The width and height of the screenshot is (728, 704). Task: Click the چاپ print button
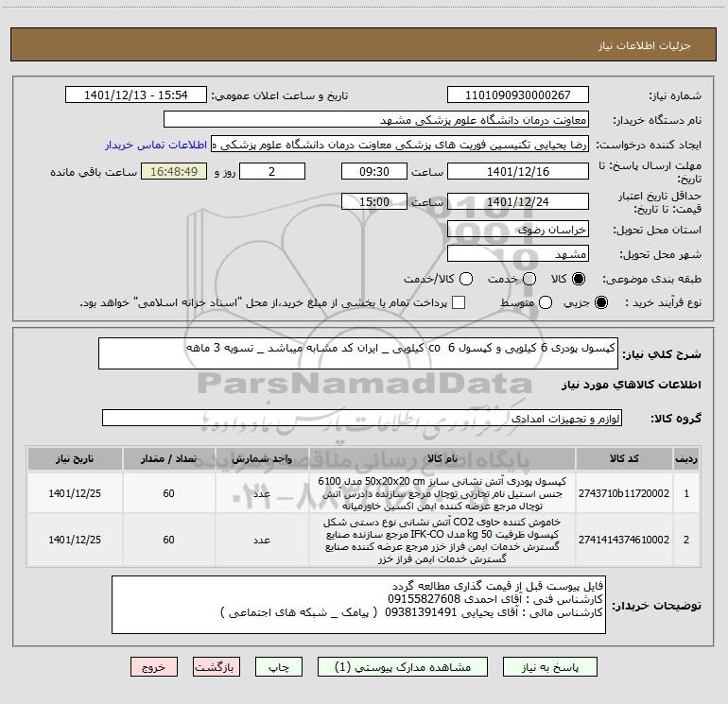point(279,667)
